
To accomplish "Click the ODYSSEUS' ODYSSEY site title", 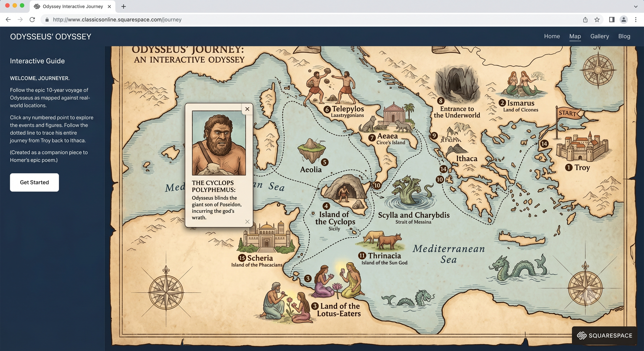I will 50,37.
